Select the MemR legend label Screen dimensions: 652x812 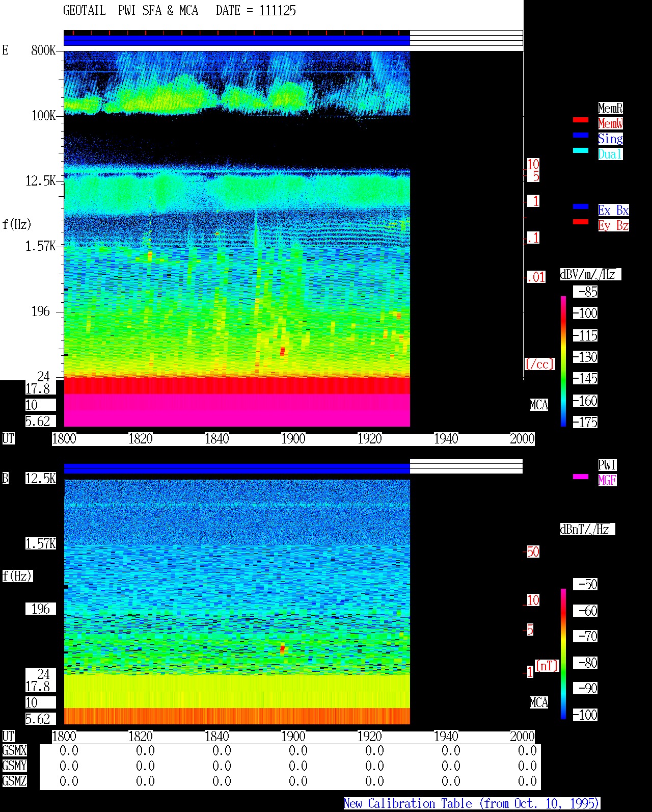(x=610, y=108)
